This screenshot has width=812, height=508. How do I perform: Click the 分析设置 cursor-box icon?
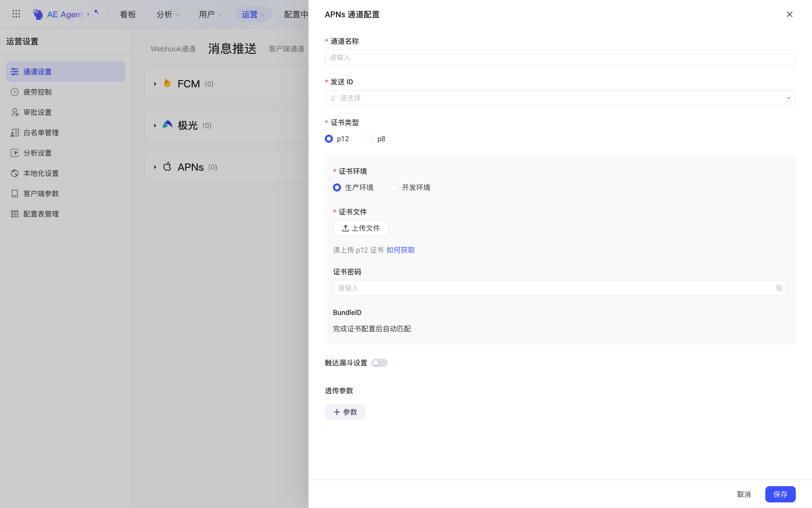[x=15, y=153]
